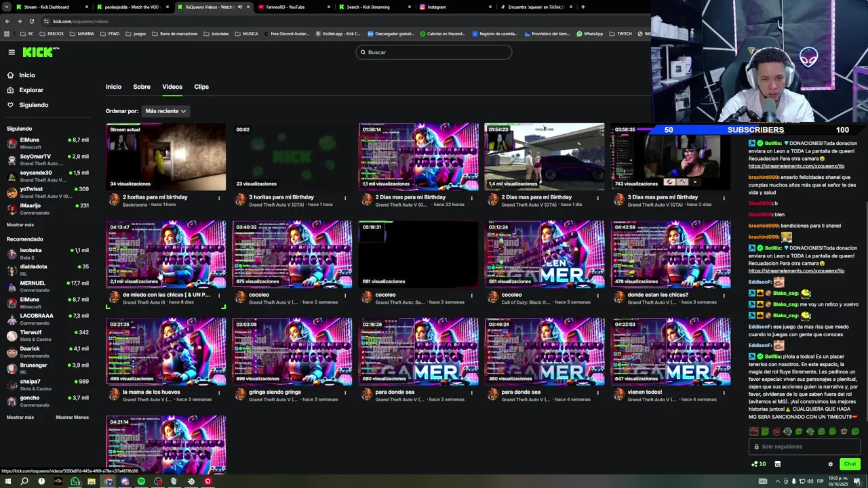
Task: Select the Videos channel tab
Action: coord(172,87)
